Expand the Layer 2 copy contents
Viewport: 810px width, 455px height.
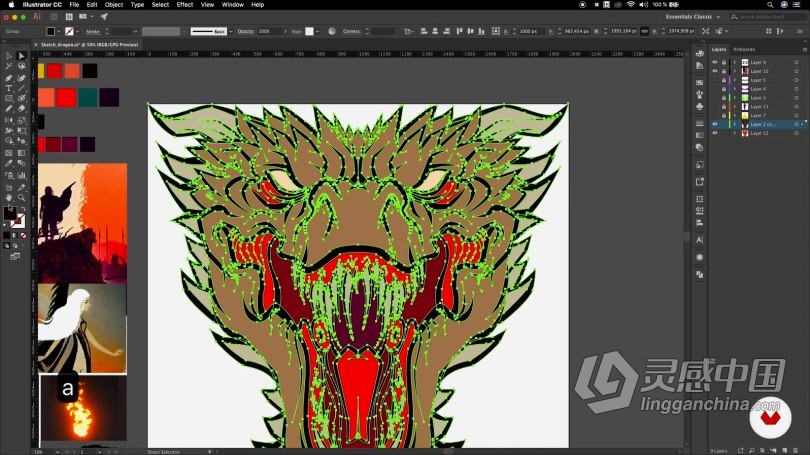click(735, 124)
